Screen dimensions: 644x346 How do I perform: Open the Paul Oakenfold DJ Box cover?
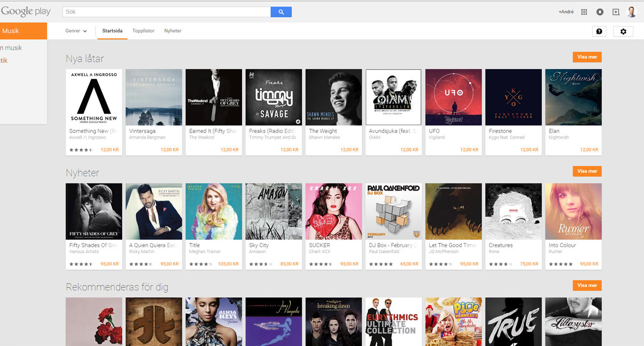[393, 211]
